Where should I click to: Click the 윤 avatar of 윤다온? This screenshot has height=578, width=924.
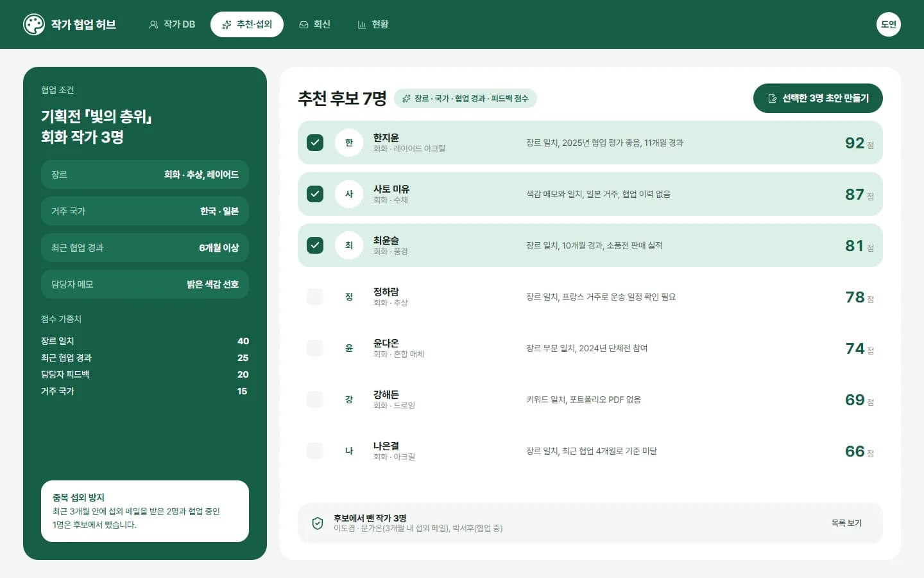tap(349, 348)
